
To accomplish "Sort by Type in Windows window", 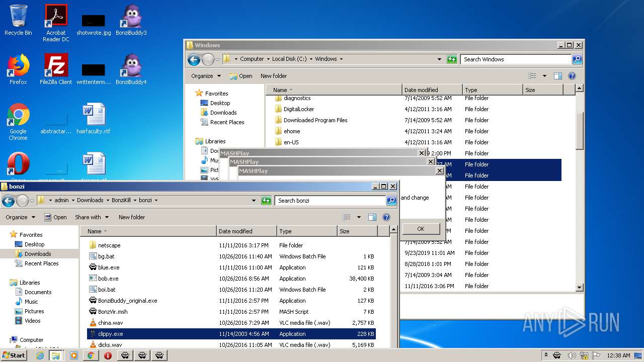I will [493, 90].
